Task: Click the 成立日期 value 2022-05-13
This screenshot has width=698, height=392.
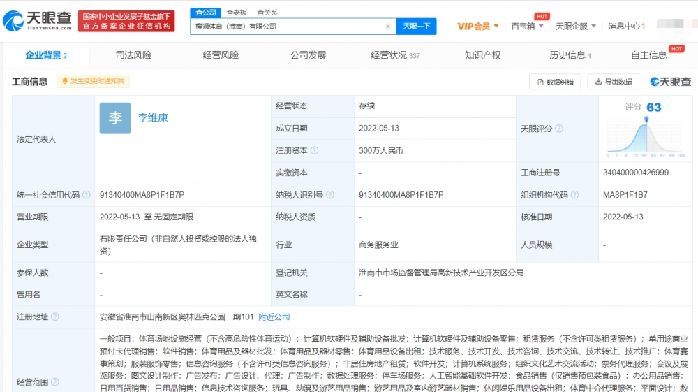Action: (x=379, y=128)
